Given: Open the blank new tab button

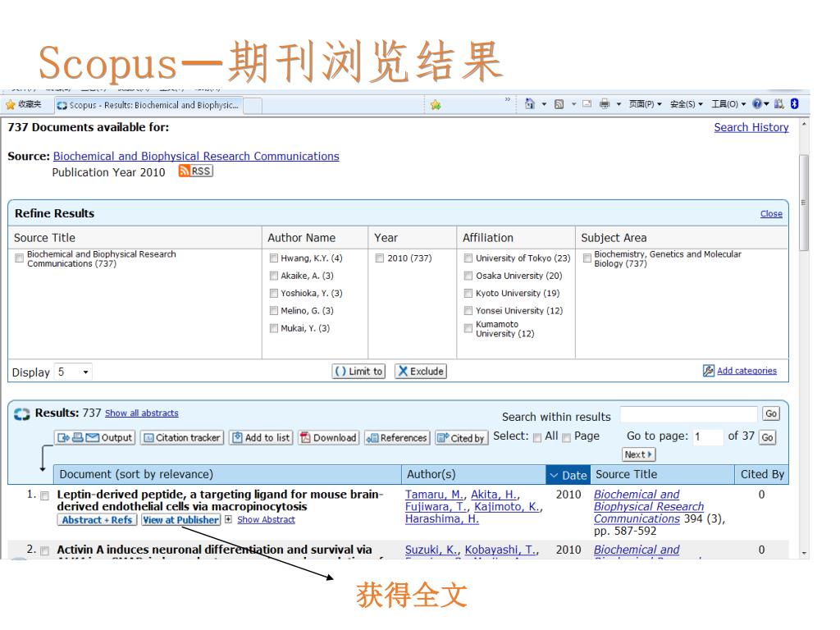Looking at the screenshot, I should pyautogui.click(x=253, y=106).
